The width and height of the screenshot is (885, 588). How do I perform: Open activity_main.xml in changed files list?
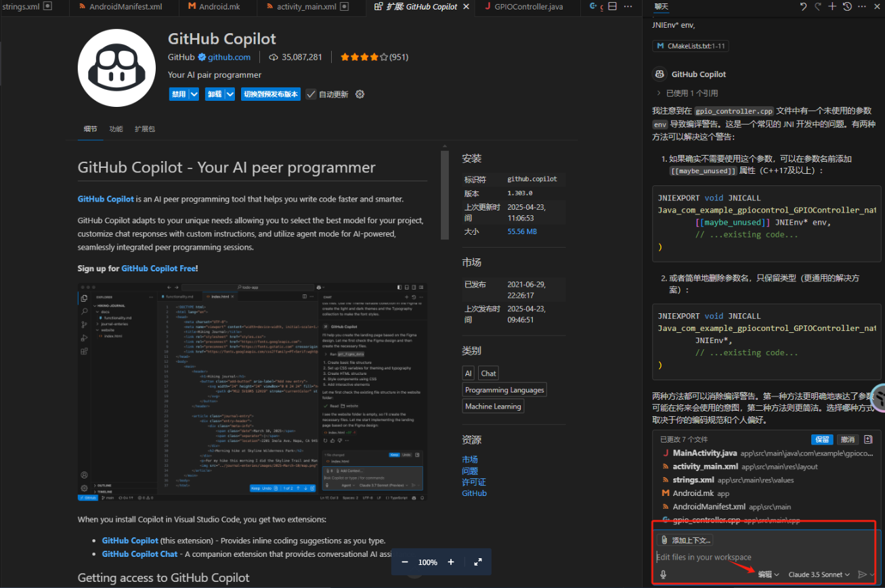(767, 466)
